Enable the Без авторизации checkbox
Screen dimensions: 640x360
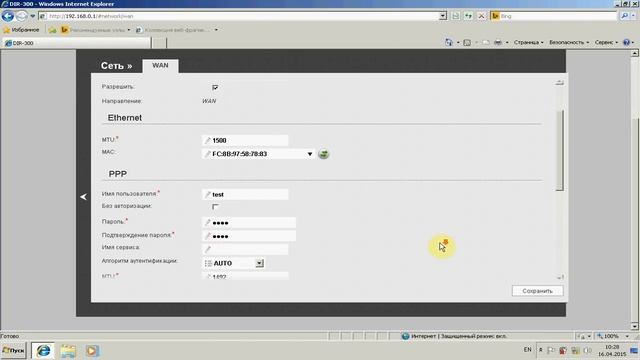point(215,207)
